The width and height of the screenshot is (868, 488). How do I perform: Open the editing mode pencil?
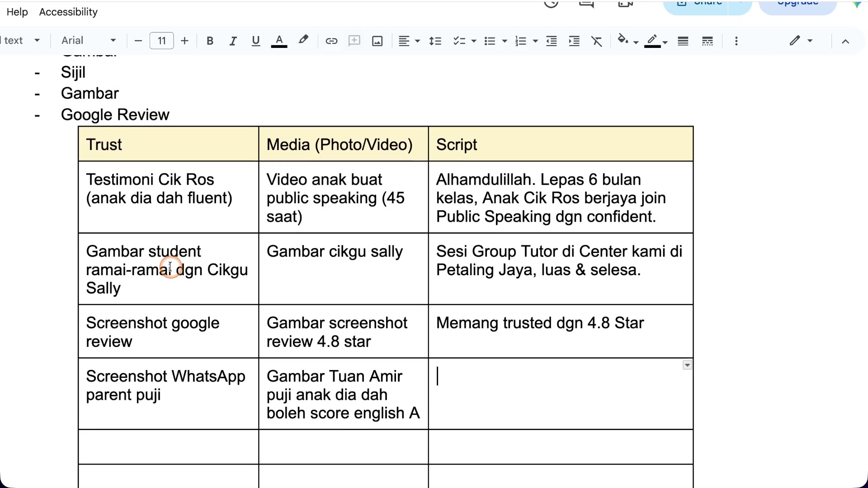click(795, 41)
